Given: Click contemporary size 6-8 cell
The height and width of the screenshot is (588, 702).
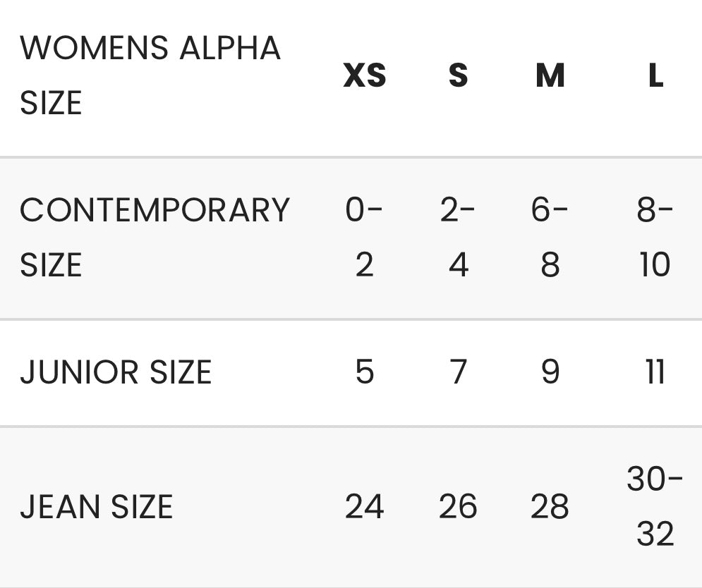Looking at the screenshot, I should [550, 238].
